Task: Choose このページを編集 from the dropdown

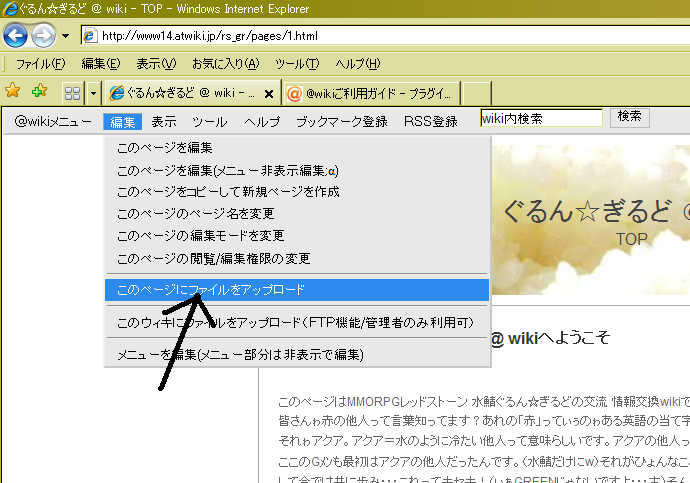Action: [x=165, y=148]
